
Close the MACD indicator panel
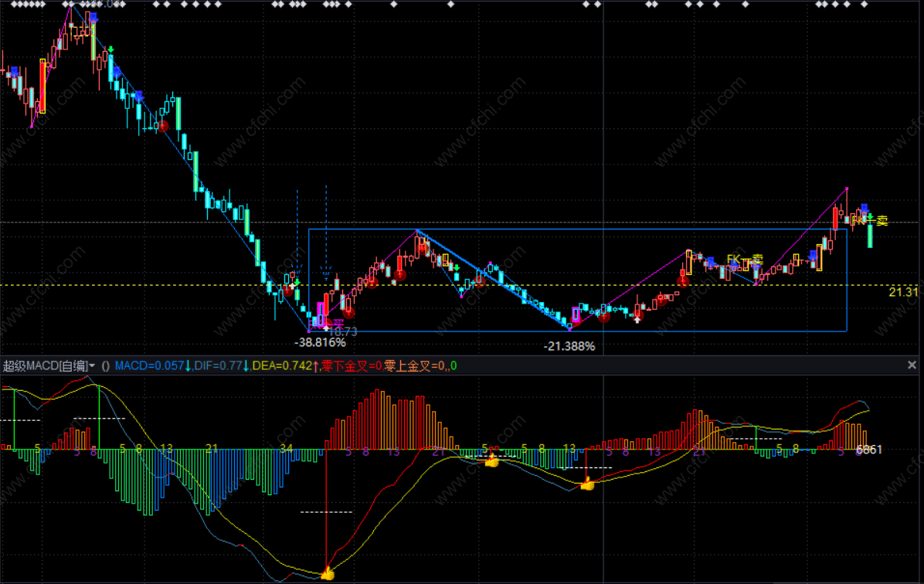pos(914,365)
